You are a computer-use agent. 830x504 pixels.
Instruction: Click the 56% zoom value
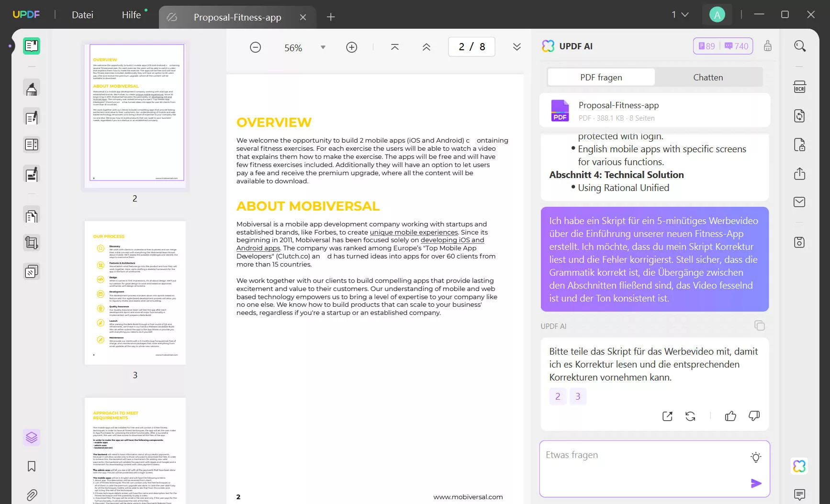click(293, 48)
